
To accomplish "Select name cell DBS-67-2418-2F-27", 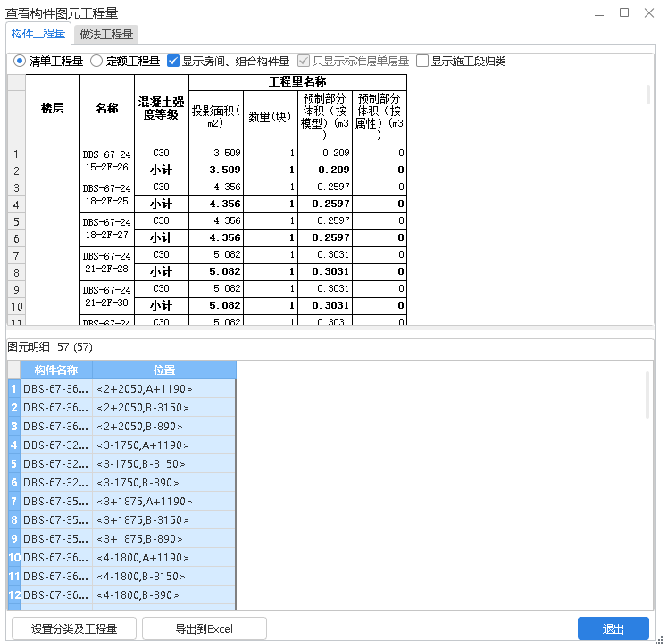I will [x=107, y=229].
